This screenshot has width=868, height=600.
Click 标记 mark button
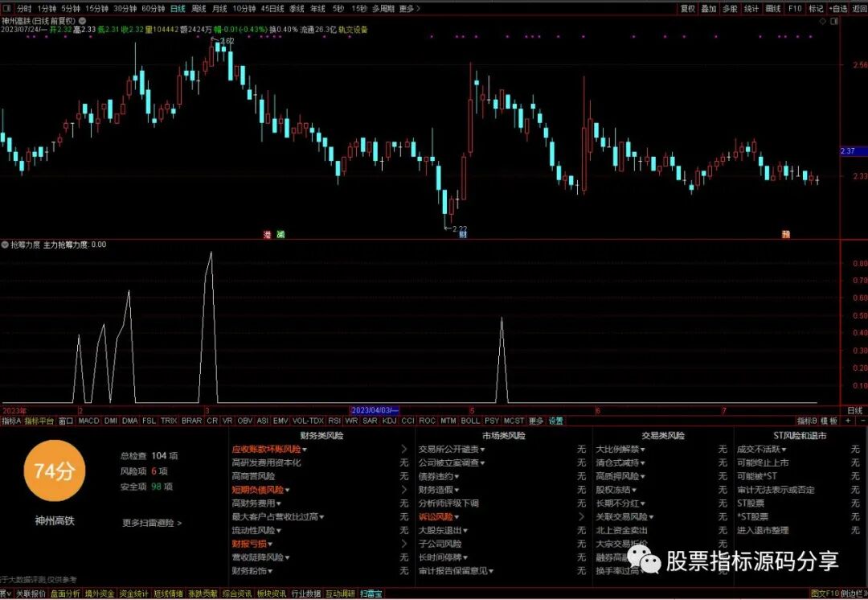816,9
